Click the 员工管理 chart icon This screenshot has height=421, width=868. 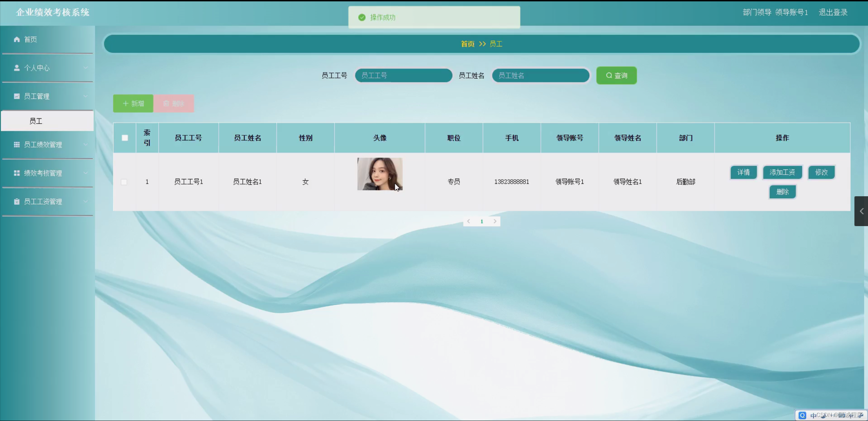(x=16, y=96)
